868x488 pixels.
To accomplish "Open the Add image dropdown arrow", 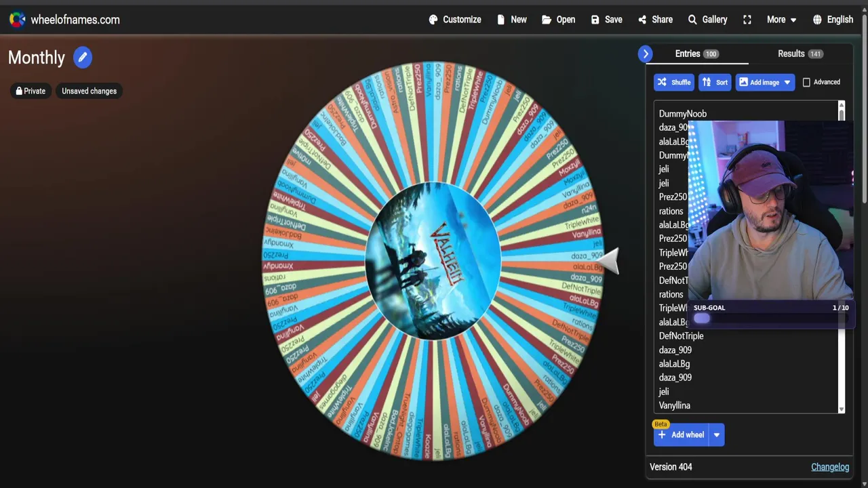I will [x=787, y=82].
